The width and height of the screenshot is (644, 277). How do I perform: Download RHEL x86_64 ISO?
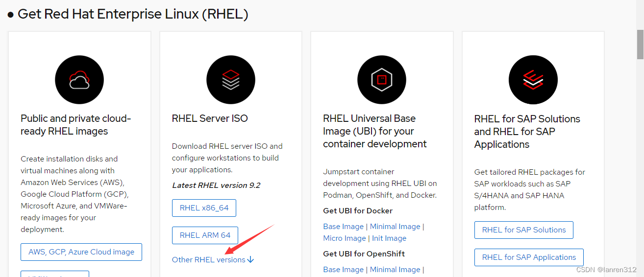pos(204,208)
